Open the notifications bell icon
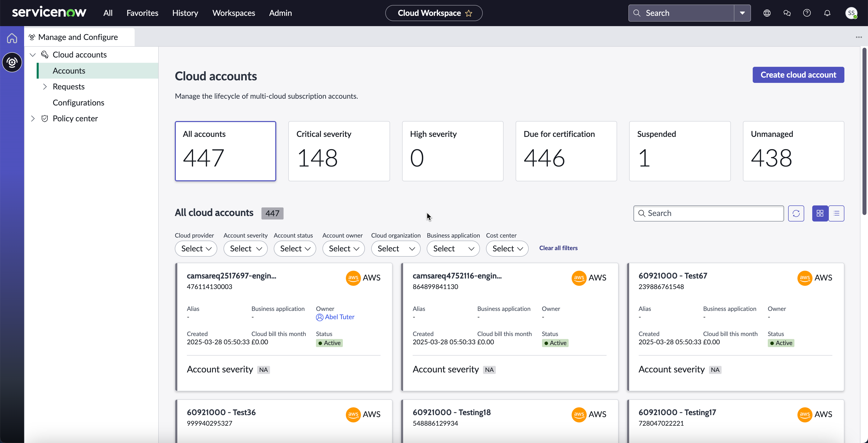Image resolution: width=868 pixels, height=443 pixels. [827, 13]
